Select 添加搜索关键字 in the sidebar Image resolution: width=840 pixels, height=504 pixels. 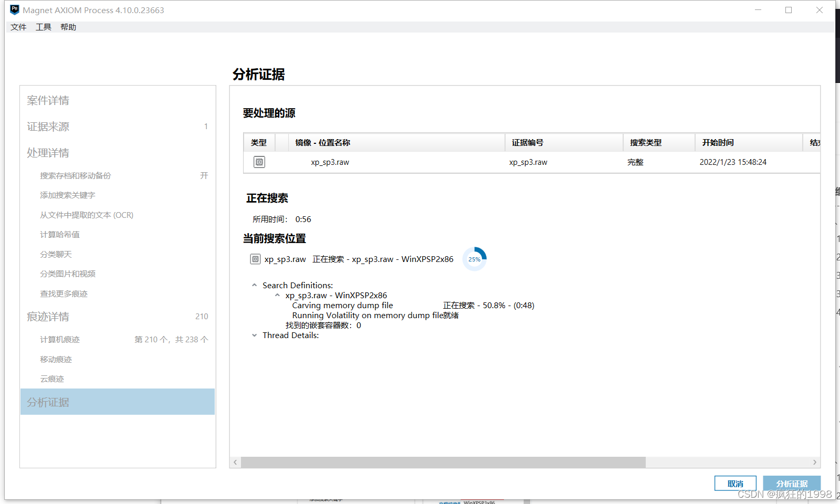pyautogui.click(x=68, y=195)
